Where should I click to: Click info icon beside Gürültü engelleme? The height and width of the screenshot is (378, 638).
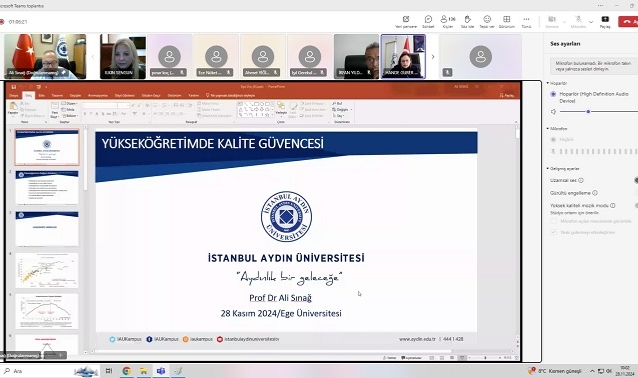click(x=594, y=193)
